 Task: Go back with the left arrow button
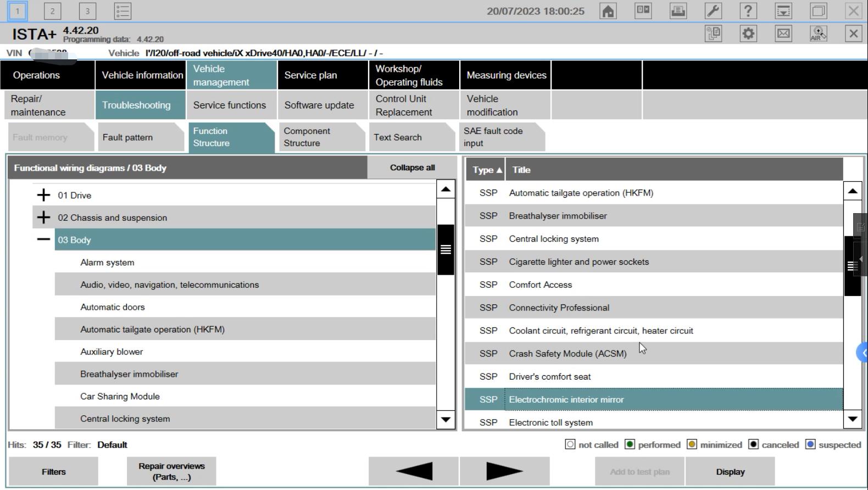(414, 471)
